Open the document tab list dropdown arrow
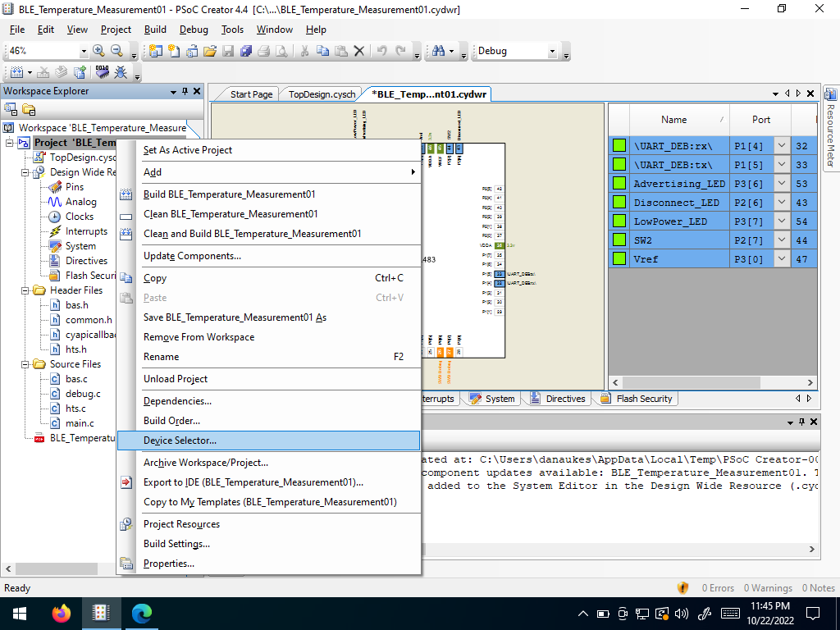The image size is (840, 630). click(775, 94)
